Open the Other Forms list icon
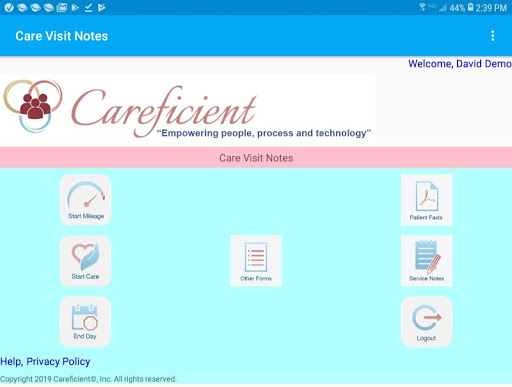512x387 pixels. [256, 261]
